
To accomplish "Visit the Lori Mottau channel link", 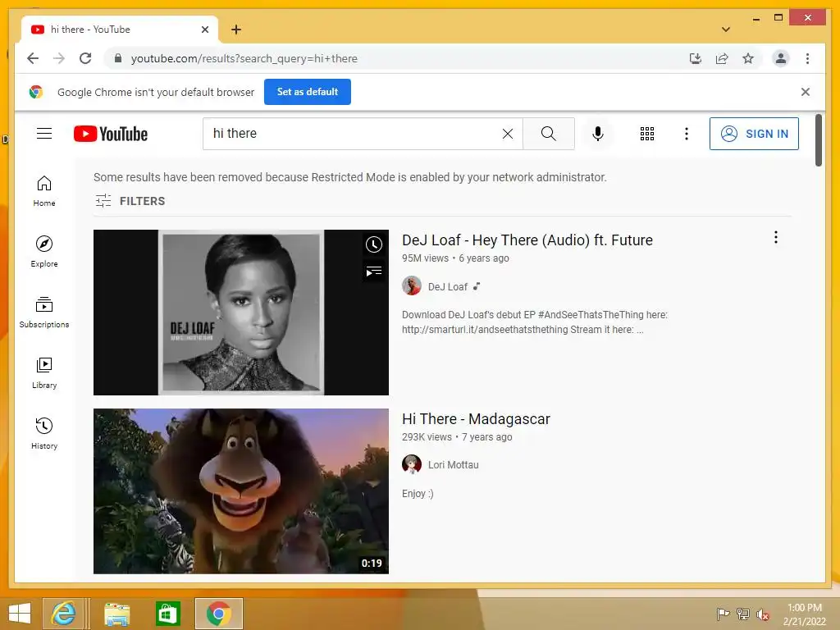I will click(453, 465).
